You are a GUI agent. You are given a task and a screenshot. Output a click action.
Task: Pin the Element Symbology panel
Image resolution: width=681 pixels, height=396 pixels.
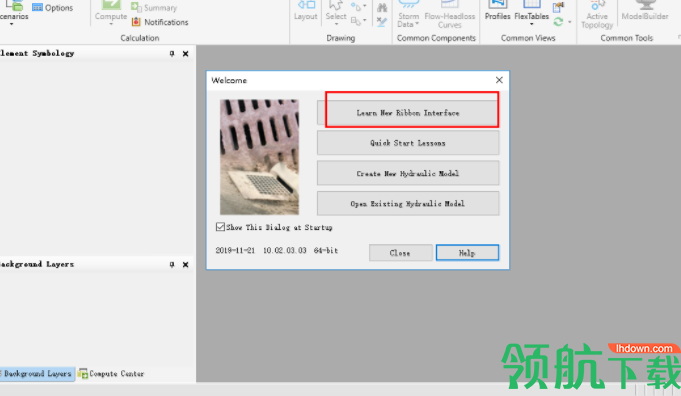click(x=172, y=53)
